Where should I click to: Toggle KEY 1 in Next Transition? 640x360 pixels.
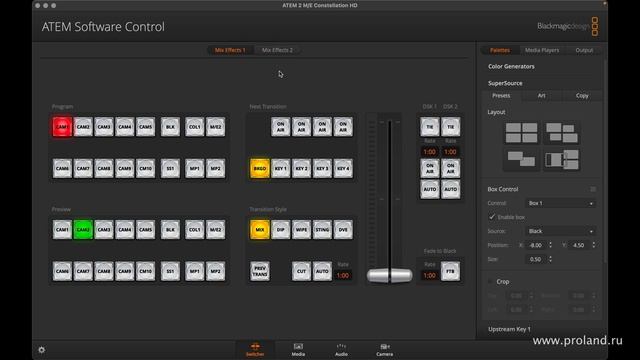tap(281, 168)
